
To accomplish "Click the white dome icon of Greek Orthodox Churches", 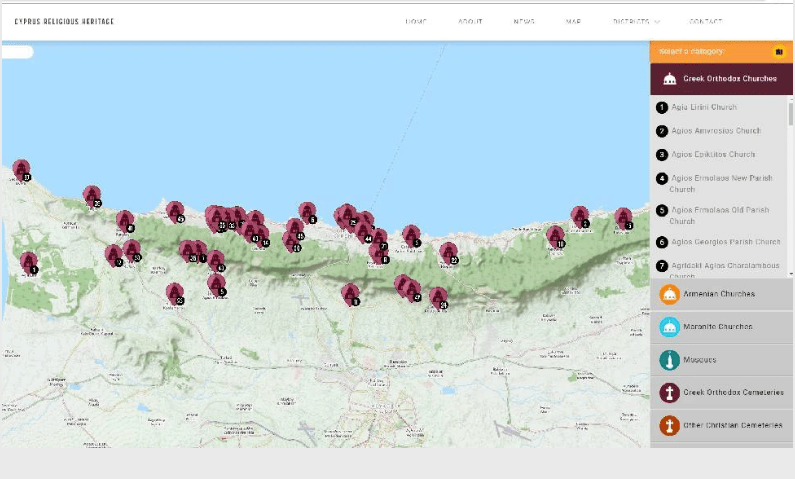I will click(x=670, y=79).
